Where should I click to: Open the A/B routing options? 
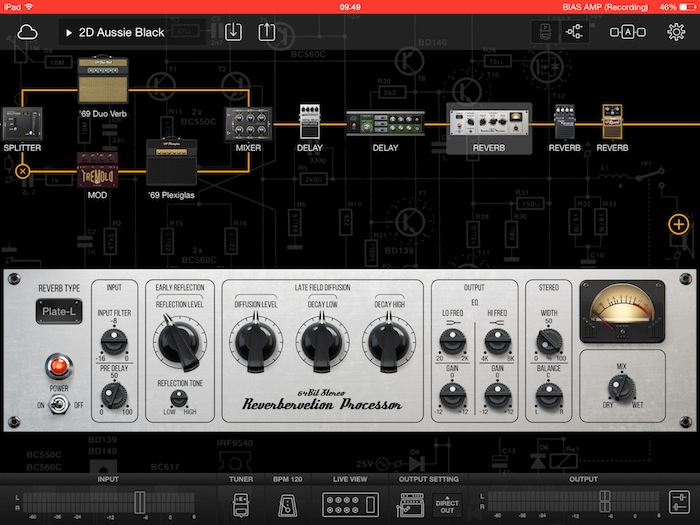(x=627, y=32)
